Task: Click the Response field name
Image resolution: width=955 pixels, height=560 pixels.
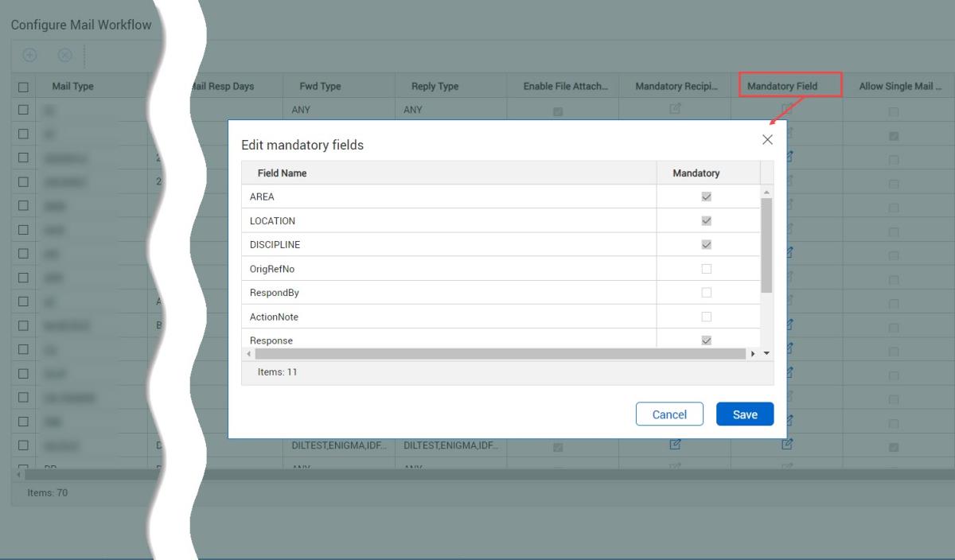Action: click(271, 340)
